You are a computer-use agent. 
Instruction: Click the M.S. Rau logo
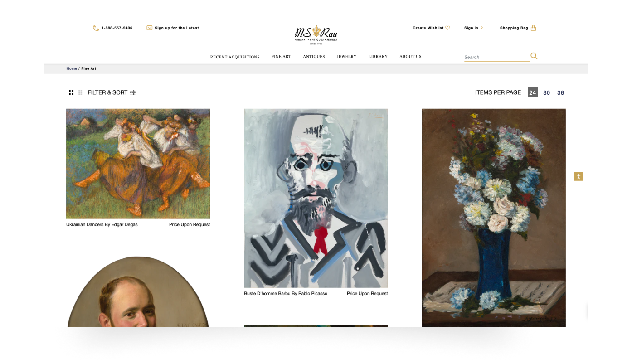tap(316, 34)
